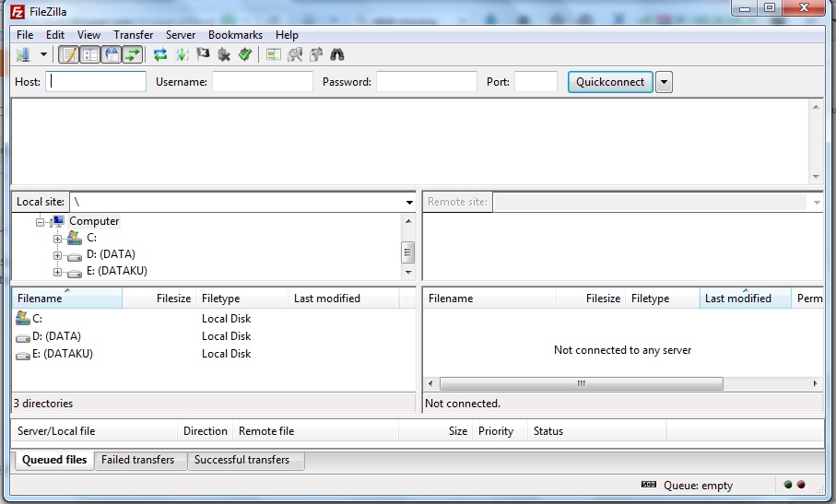
Task: Open the Bookmarks menu
Action: 235,35
